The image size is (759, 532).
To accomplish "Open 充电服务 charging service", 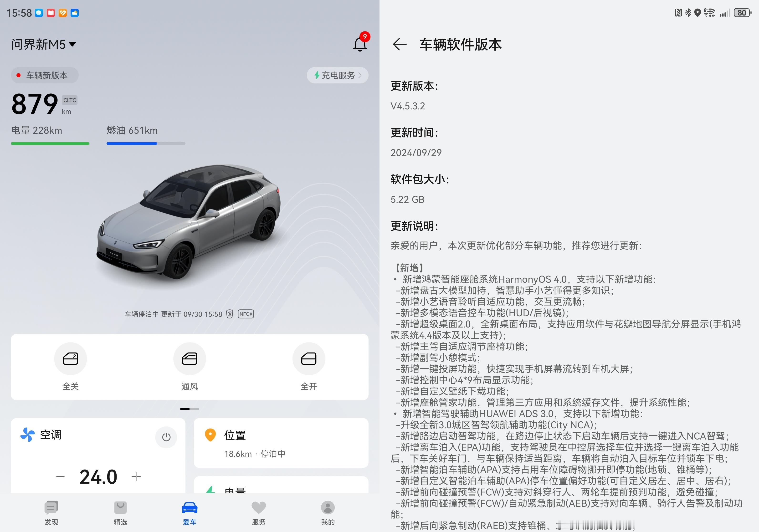I will (338, 75).
